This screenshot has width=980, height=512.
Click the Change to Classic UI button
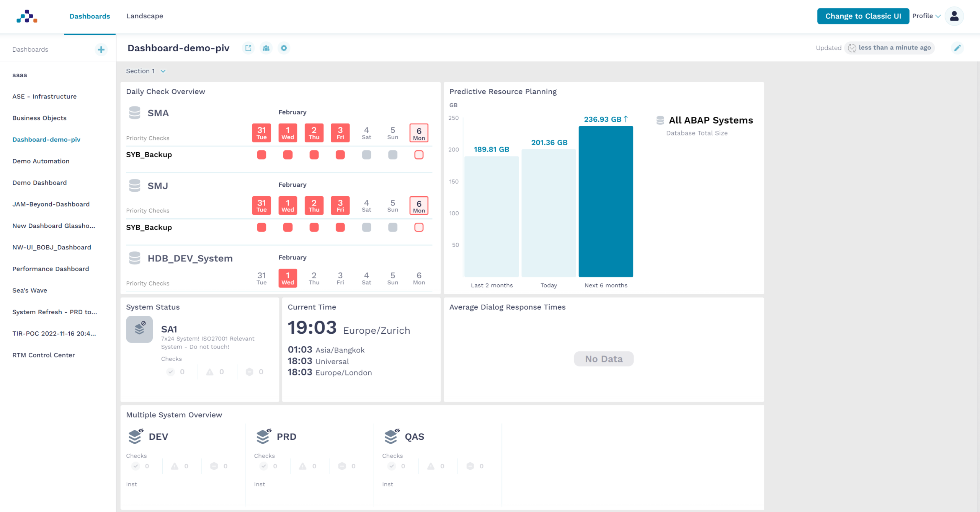coord(863,16)
